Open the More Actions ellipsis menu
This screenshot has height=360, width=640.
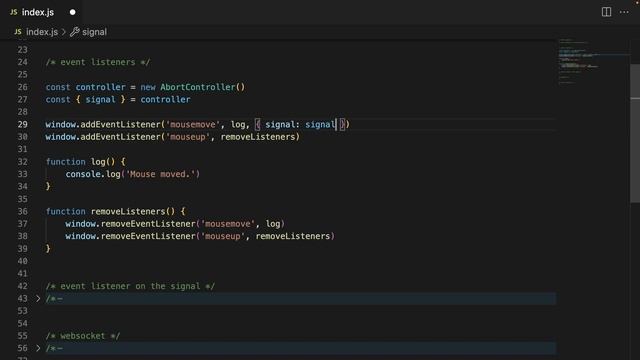click(624, 12)
